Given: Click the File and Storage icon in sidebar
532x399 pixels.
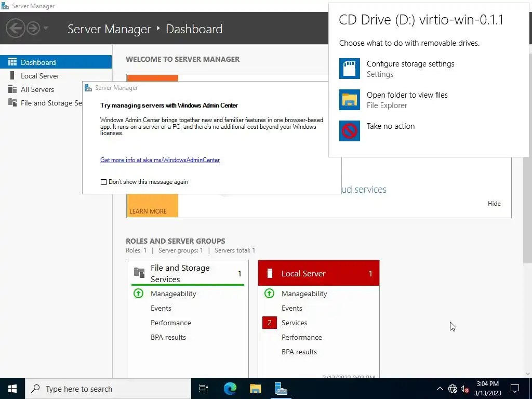Looking at the screenshot, I should click(x=12, y=102).
